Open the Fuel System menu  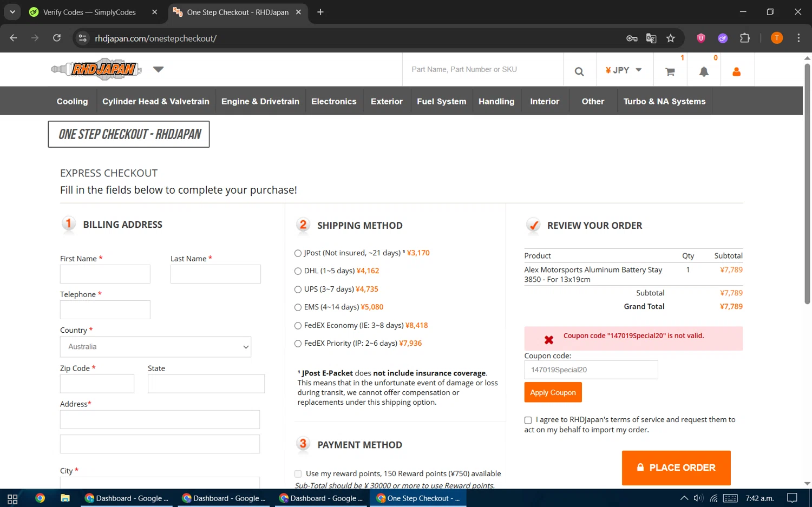pos(442,101)
